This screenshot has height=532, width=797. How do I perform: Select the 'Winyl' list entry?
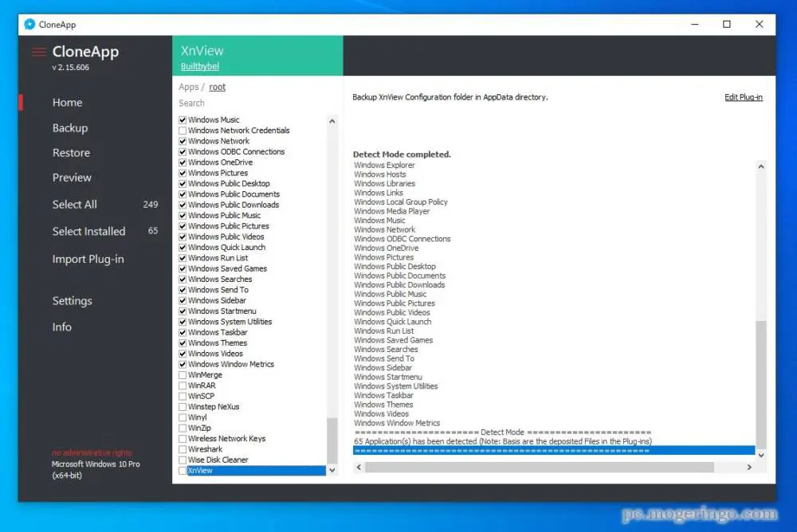197,417
